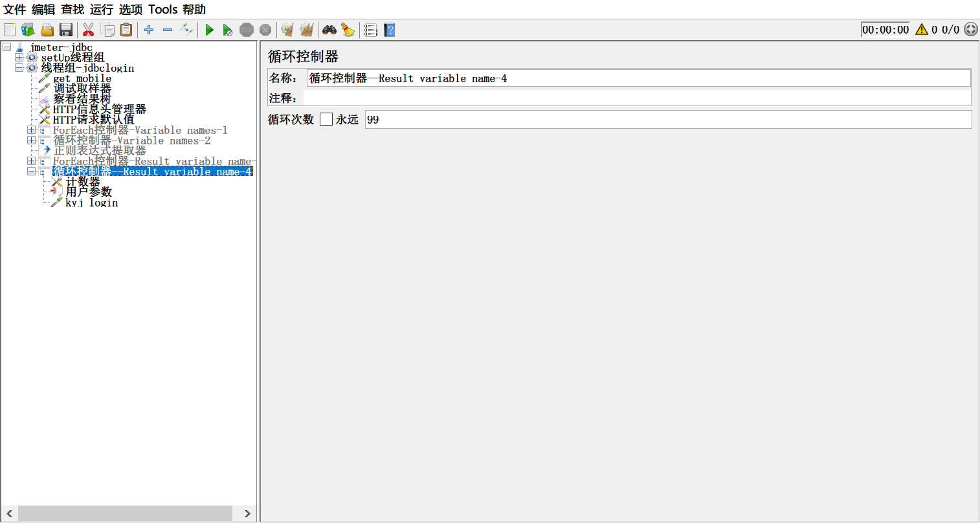Enable the 永远 (forever) checkbox

[326, 119]
